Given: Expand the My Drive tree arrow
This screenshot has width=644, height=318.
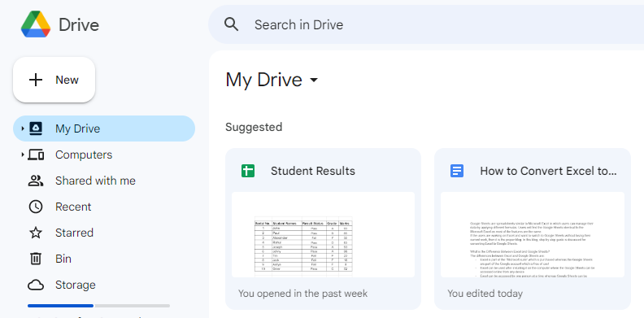Looking at the screenshot, I should tap(23, 129).
